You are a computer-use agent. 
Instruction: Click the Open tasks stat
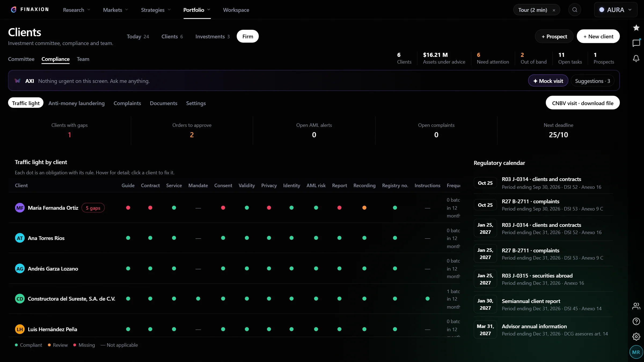[x=570, y=58]
